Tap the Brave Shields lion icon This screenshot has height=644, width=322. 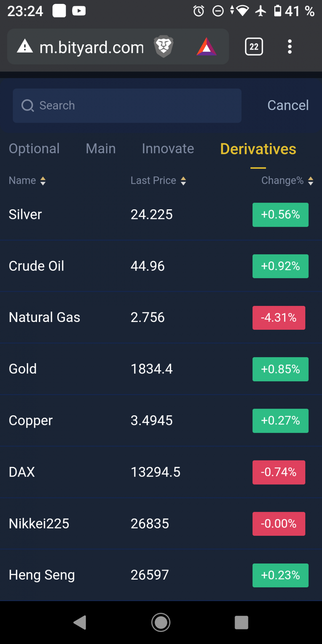click(x=164, y=47)
